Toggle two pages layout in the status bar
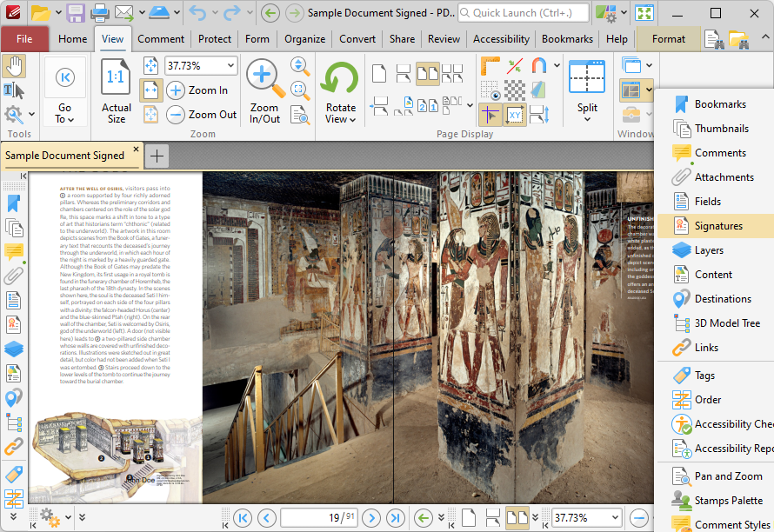 [x=517, y=518]
